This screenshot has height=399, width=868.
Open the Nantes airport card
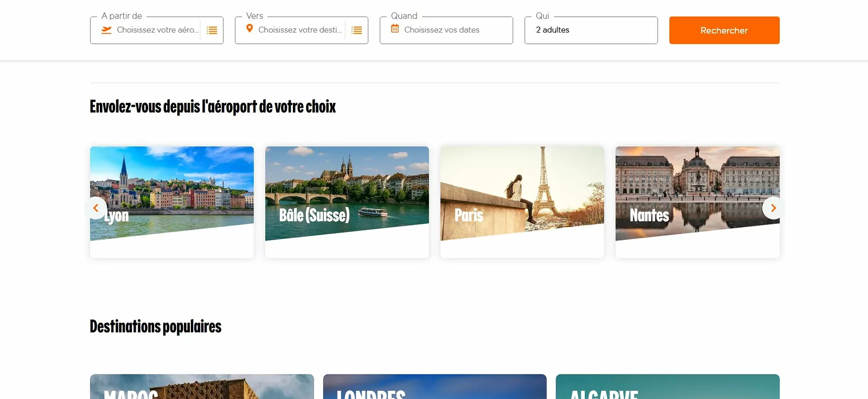click(x=698, y=202)
